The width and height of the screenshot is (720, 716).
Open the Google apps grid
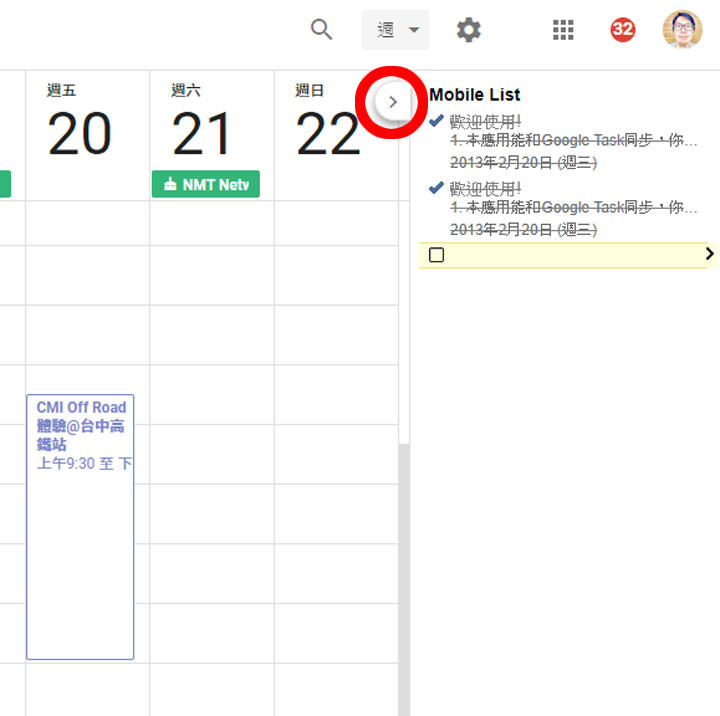(x=563, y=30)
